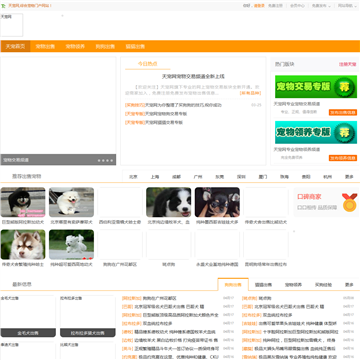Filter recommended pets by 上海
The image size is (360, 360).
coord(155,177)
